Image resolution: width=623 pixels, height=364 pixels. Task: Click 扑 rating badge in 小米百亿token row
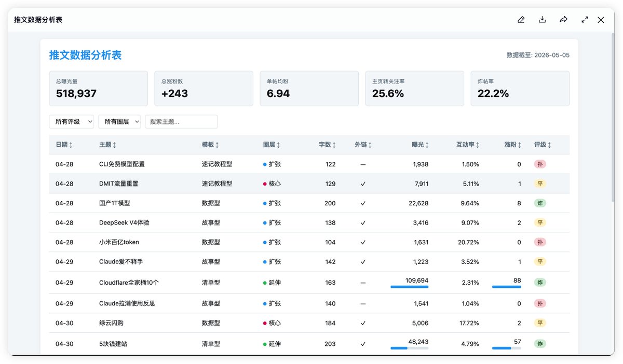pyautogui.click(x=540, y=242)
